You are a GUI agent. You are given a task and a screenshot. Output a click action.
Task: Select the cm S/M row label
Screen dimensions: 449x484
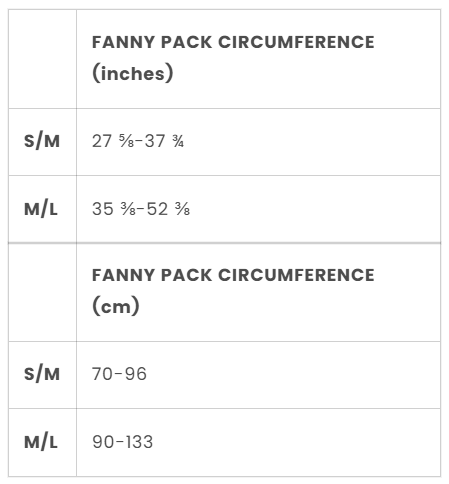tap(42, 374)
